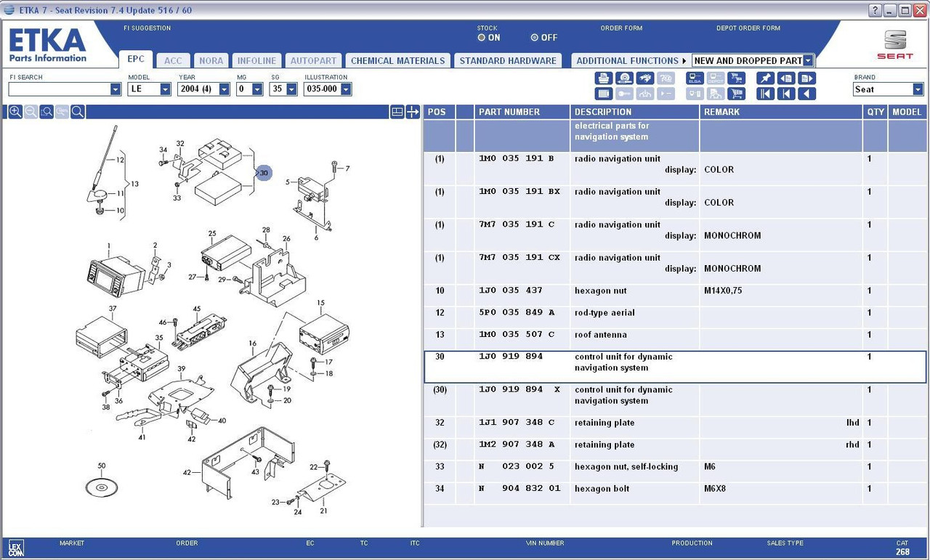Toggle the illustration panel layout icon
Screen dimensions: 930x560
(397, 112)
